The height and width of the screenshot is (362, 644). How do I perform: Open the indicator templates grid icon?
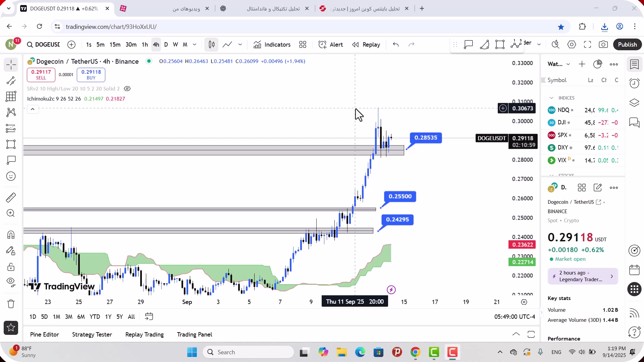tap(303, 45)
